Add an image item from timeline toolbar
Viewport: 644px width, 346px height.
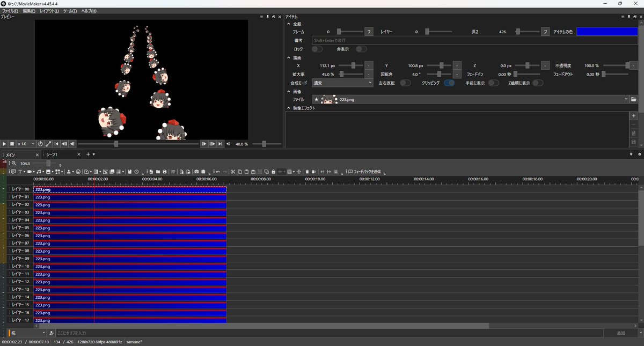pos(48,172)
